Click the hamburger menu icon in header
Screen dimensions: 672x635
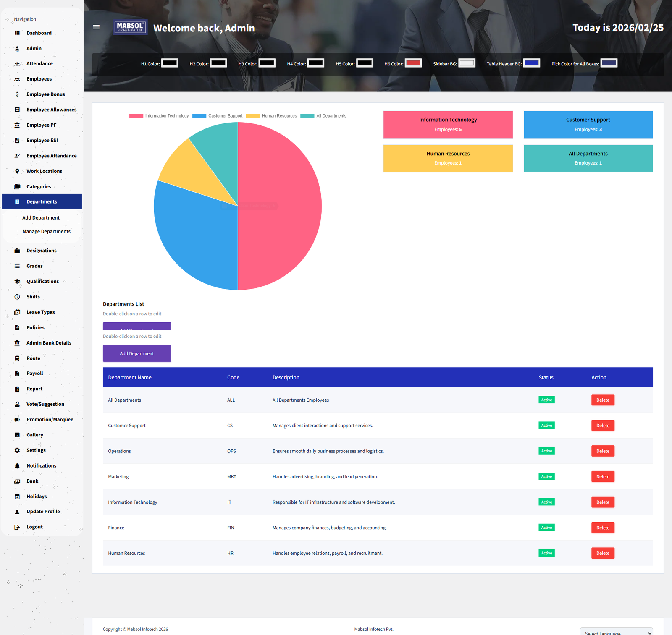tap(96, 27)
